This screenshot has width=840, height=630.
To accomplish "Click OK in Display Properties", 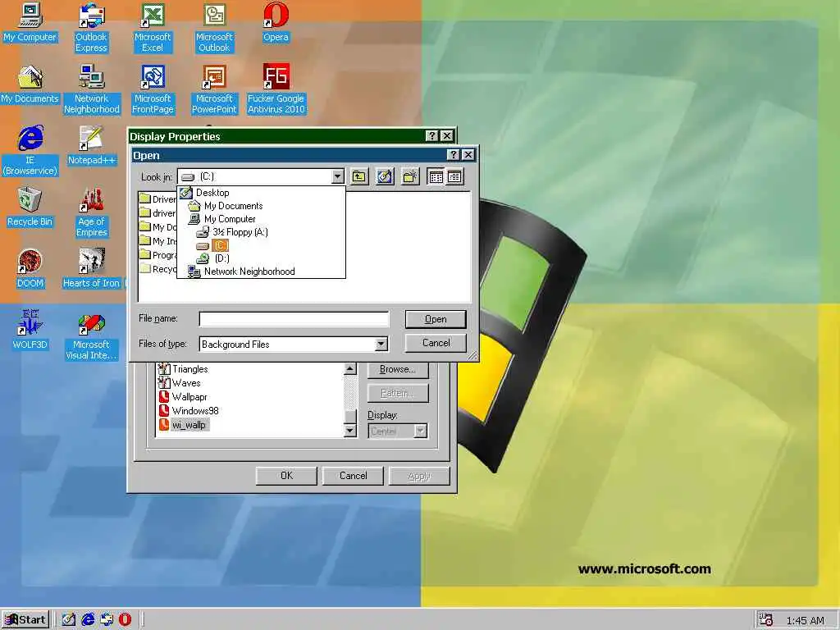I will tap(286, 476).
